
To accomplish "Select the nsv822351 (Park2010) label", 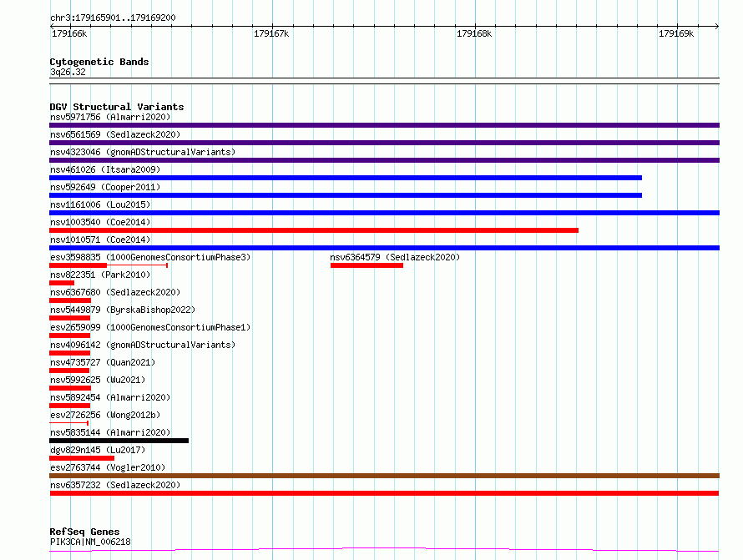I will (x=100, y=275).
